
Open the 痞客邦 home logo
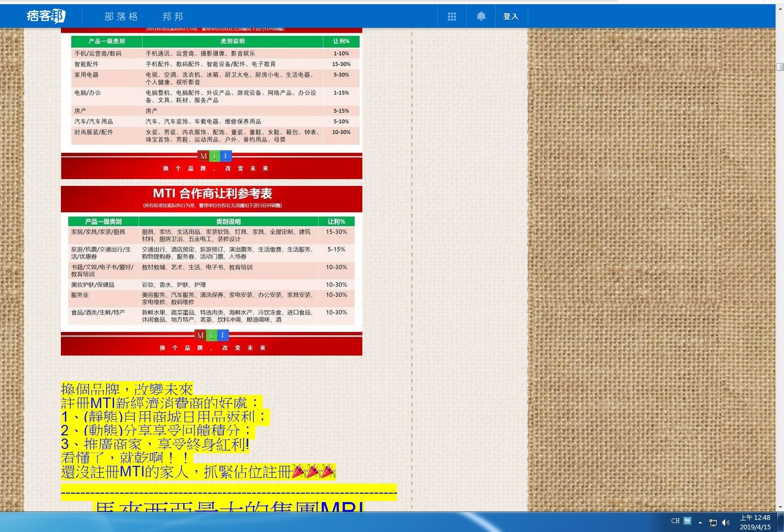pyautogui.click(x=46, y=16)
